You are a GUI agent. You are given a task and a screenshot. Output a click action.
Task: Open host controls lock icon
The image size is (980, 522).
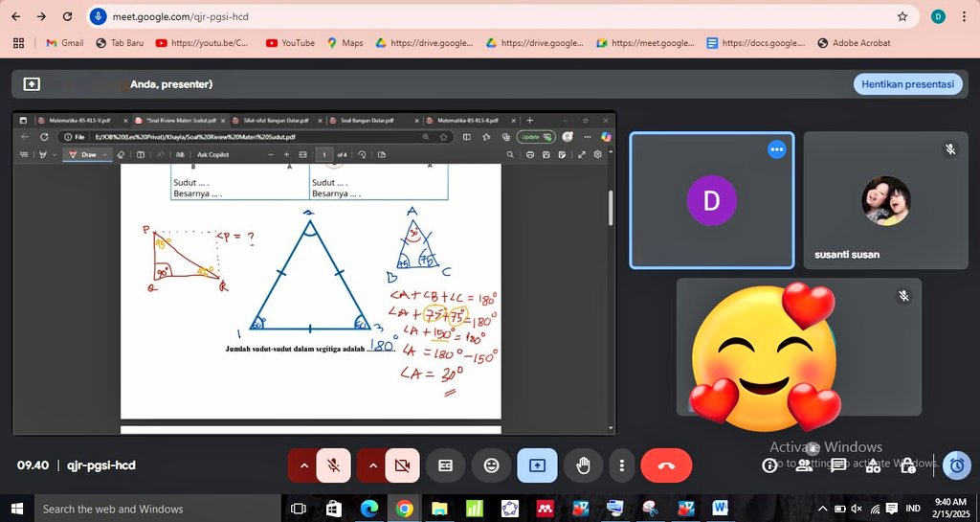[907, 465]
